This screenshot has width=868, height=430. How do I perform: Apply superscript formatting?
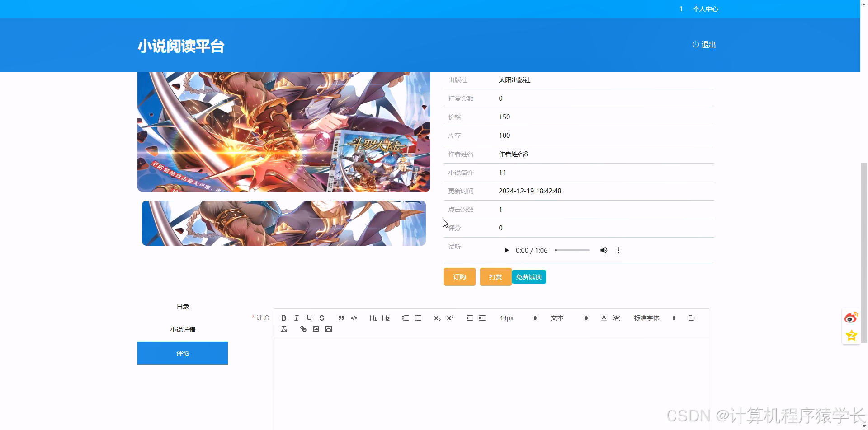click(x=450, y=318)
